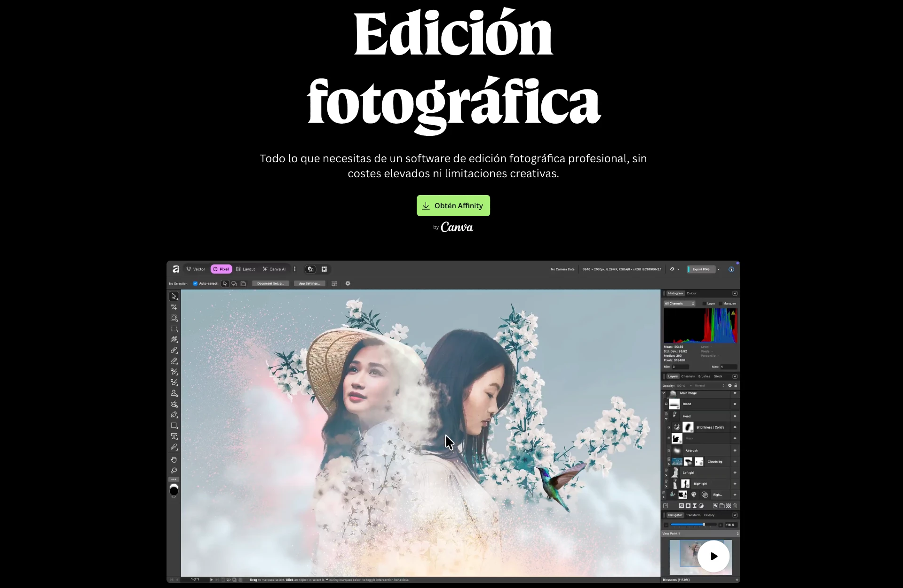Select the Rectangle shape tool
Screen dimensions: 903x588
174,425
